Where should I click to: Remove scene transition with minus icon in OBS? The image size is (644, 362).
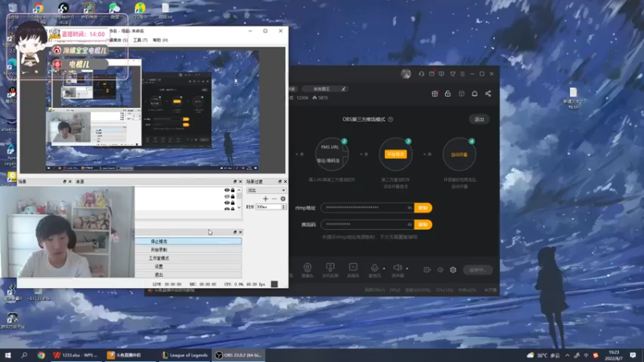[275, 199]
